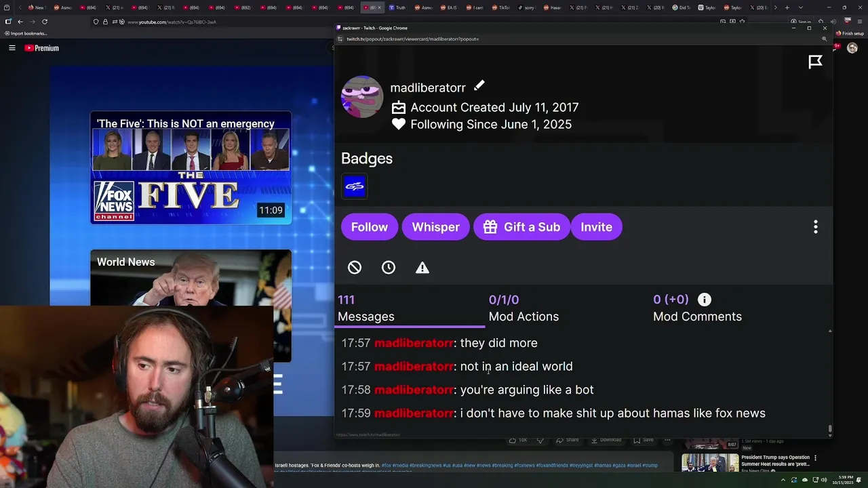868x488 pixels.
Task: Click madliberatorr's profile avatar
Action: pyautogui.click(x=362, y=96)
